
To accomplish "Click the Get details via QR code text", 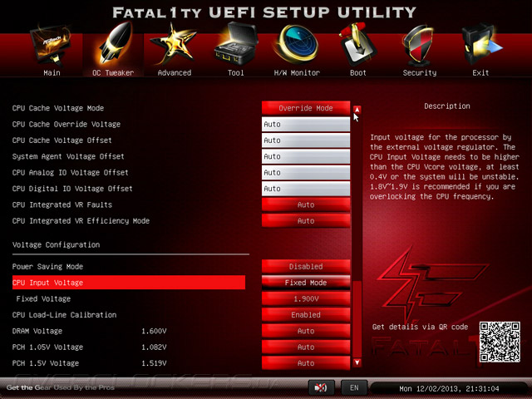I will click(x=420, y=327).
